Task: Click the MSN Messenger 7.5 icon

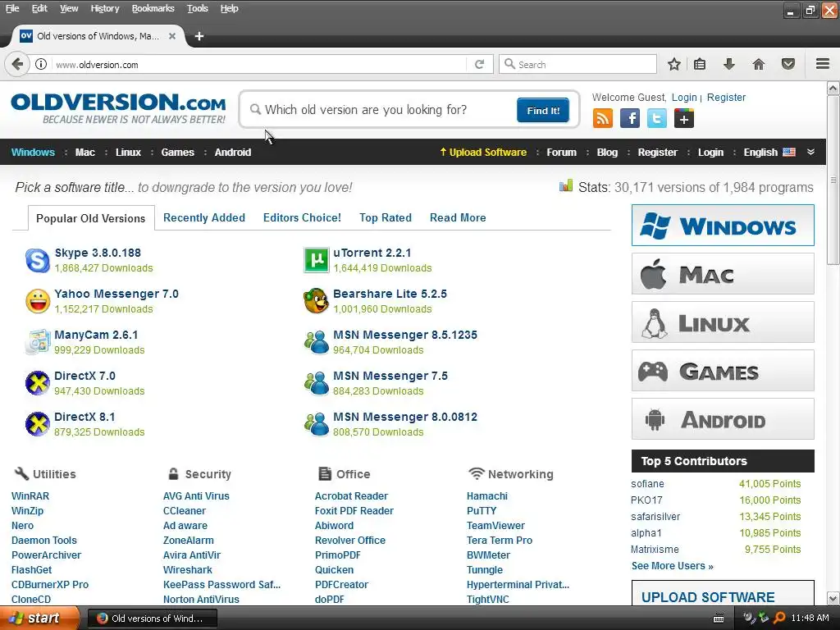Action: click(316, 383)
